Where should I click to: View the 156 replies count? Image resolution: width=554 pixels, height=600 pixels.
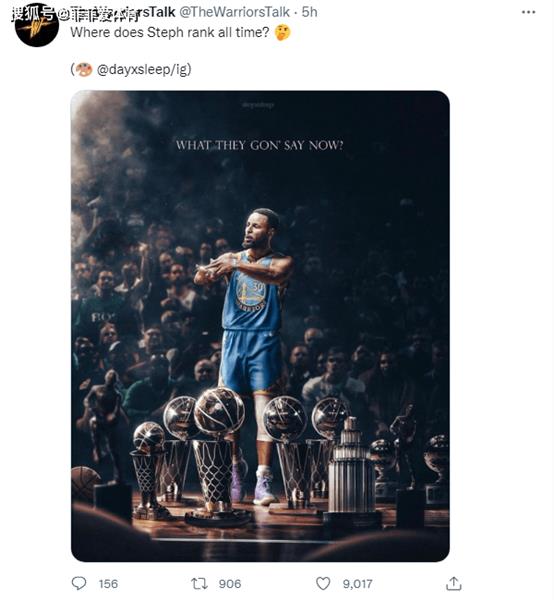click(108, 584)
